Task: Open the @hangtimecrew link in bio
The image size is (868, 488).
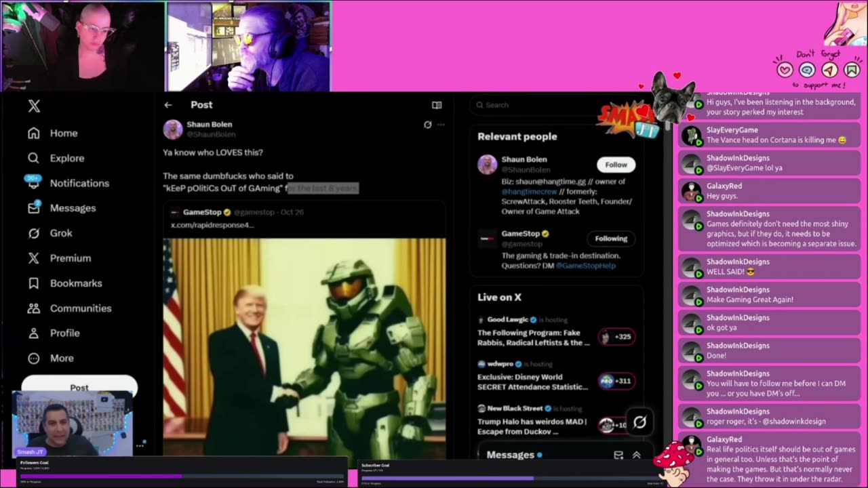Action: coord(529,192)
